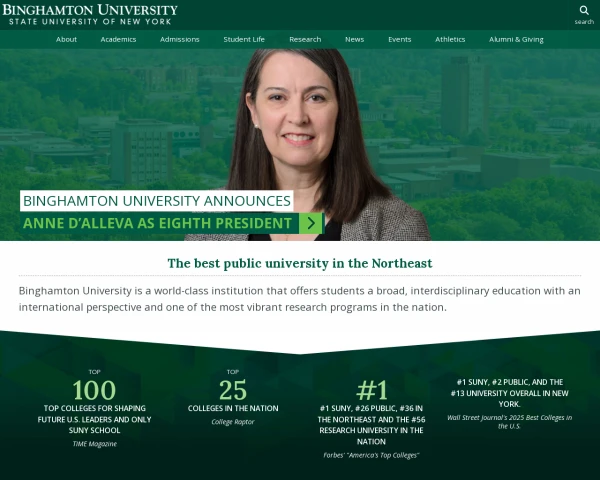The height and width of the screenshot is (480, 600).
Task: Open the search magnifier icon
Action: point(584,10)
